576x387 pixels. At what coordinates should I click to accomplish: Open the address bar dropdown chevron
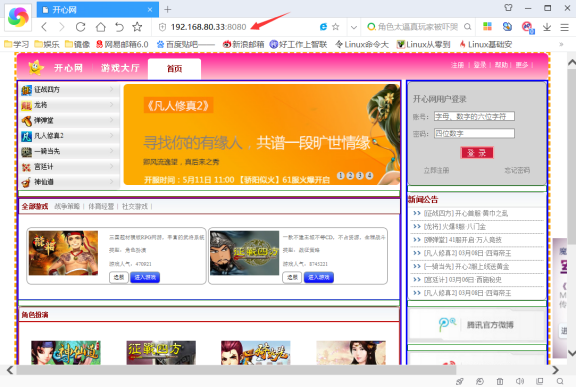click(354, 27)
